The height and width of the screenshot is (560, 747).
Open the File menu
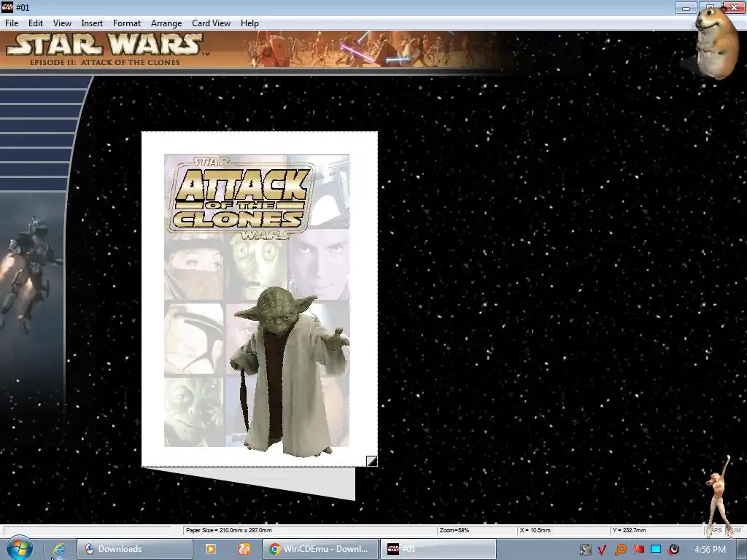pyautogui.click(x=12, y=23)
